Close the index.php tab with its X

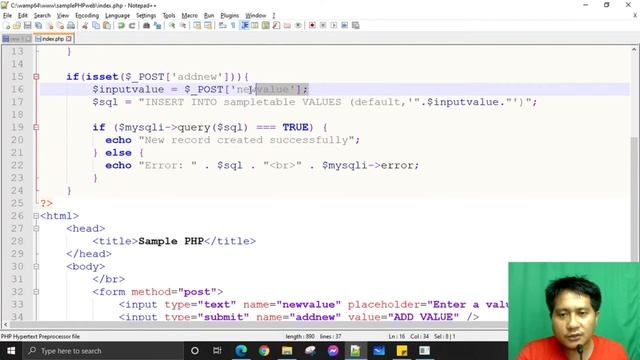pyautogui.click(x=69, y=39)
